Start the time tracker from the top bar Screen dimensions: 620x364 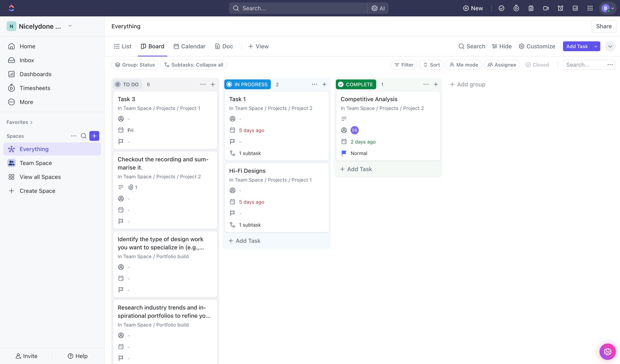516,8
